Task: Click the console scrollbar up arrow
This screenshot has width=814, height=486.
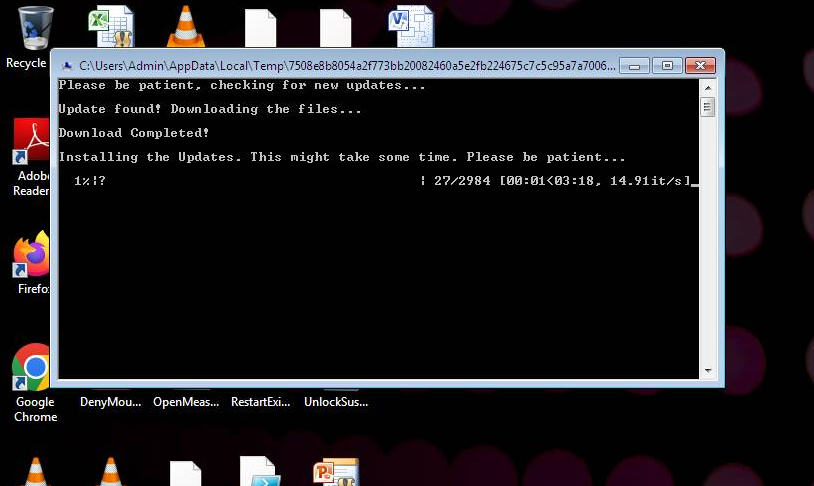Action: pyautogui.click(x=707, y=86)
